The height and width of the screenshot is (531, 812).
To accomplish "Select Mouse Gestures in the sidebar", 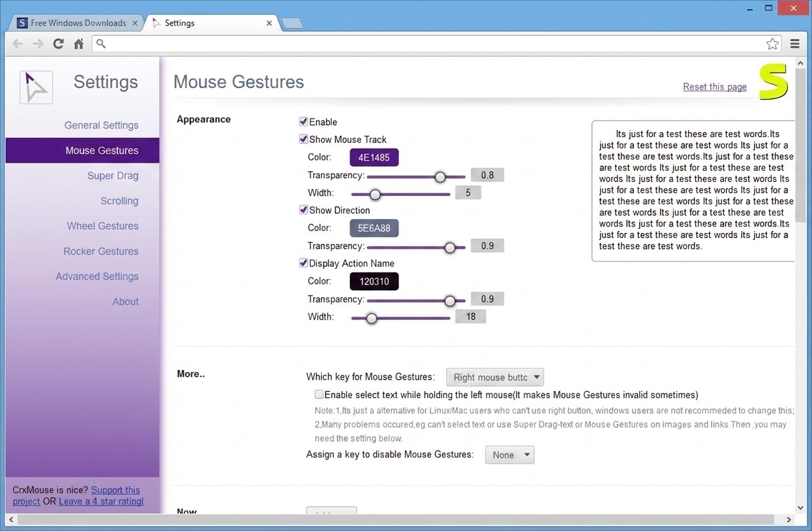I will click(x=82, y=151).
